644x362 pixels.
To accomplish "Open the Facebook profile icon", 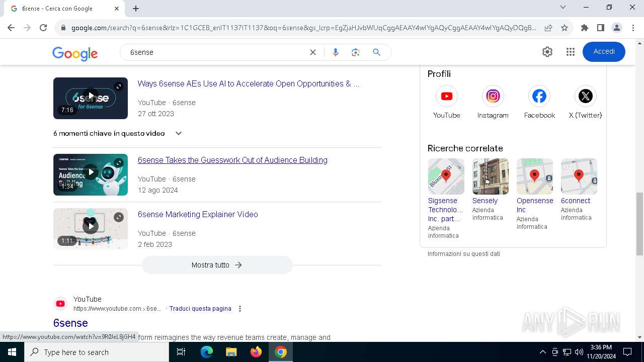I will tap(539, 96).
